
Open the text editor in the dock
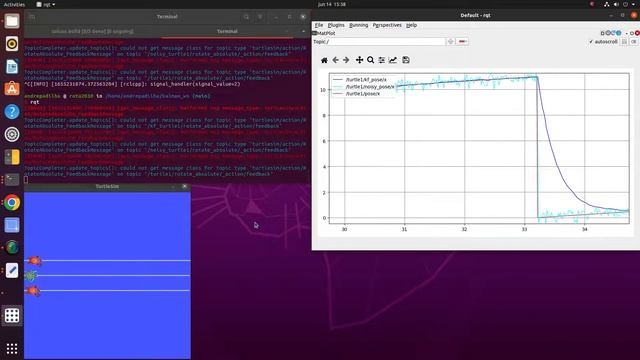point(12,270)
